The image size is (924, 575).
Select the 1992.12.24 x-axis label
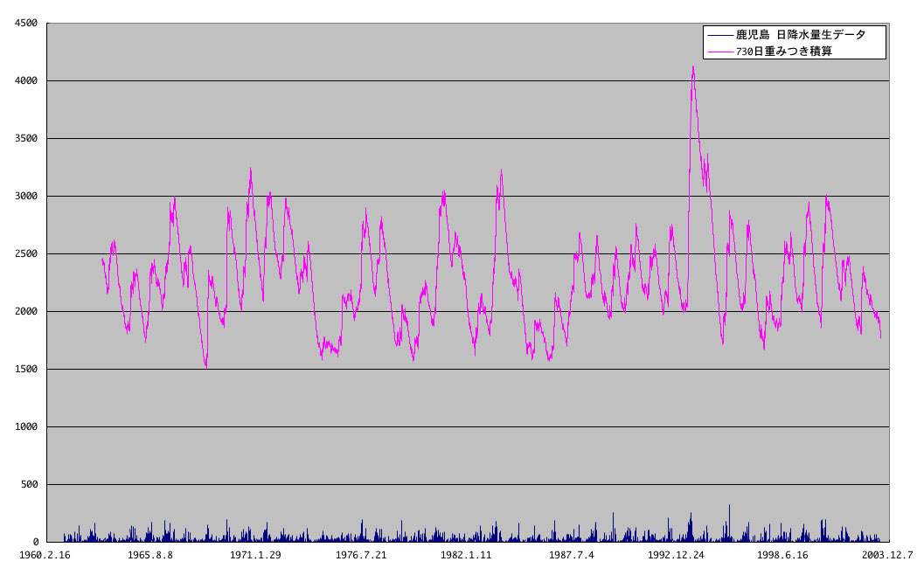(x=677, y=555)
